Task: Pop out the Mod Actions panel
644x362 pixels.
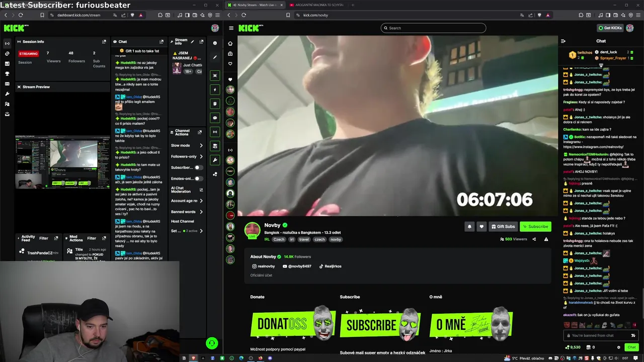Action: [104, 238]
